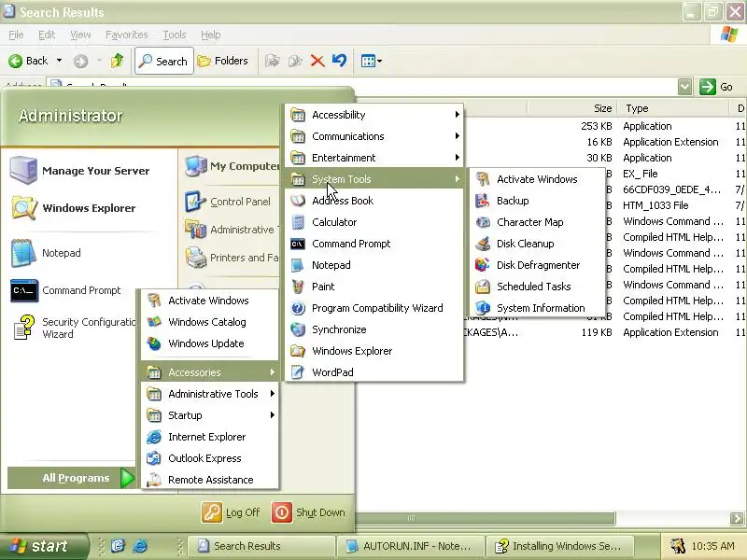The height and width of the screenshot is (560, 747).
Task: Choose Synchronize in Accessories menu
Action: (374, 329)
